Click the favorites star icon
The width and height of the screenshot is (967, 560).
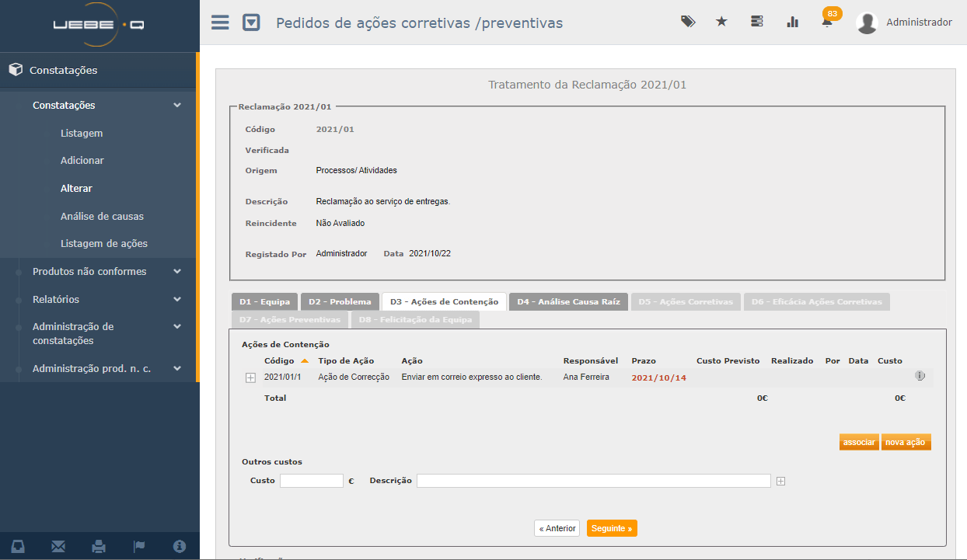click(721, 22)
